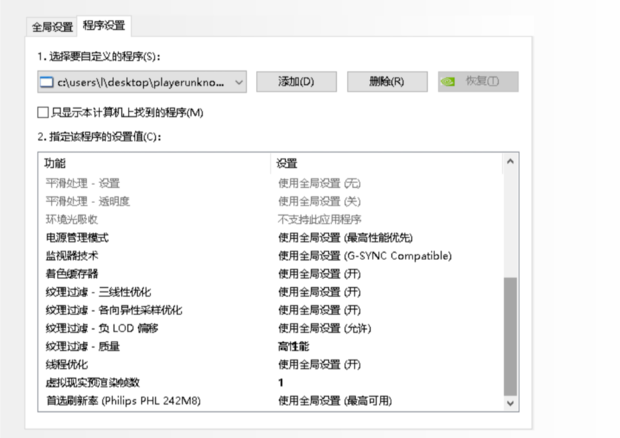Click the 删除(R) button
620x438 pixels.
pyautogui.click(x=387, y=81)
